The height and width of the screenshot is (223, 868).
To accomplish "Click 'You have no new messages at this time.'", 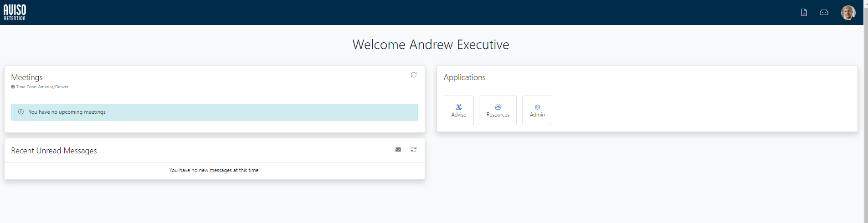I will point(215,170).
